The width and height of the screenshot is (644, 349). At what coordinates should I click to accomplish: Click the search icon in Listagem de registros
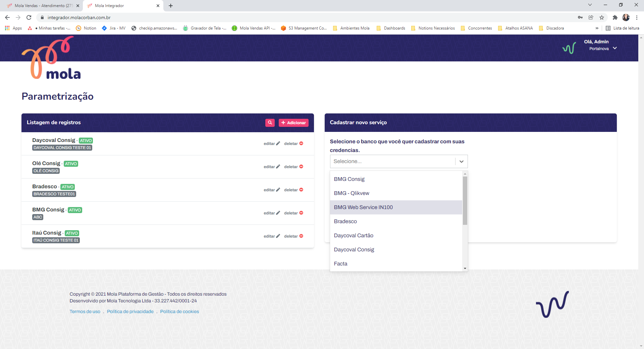270,123
